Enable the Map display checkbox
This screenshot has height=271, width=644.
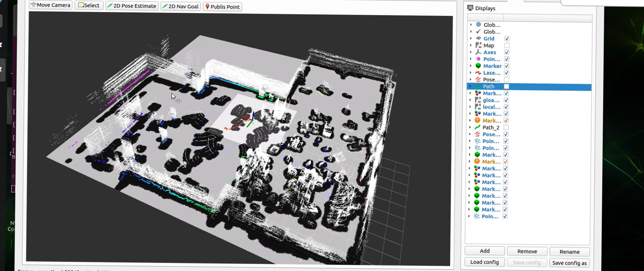(x=507, y=45)
